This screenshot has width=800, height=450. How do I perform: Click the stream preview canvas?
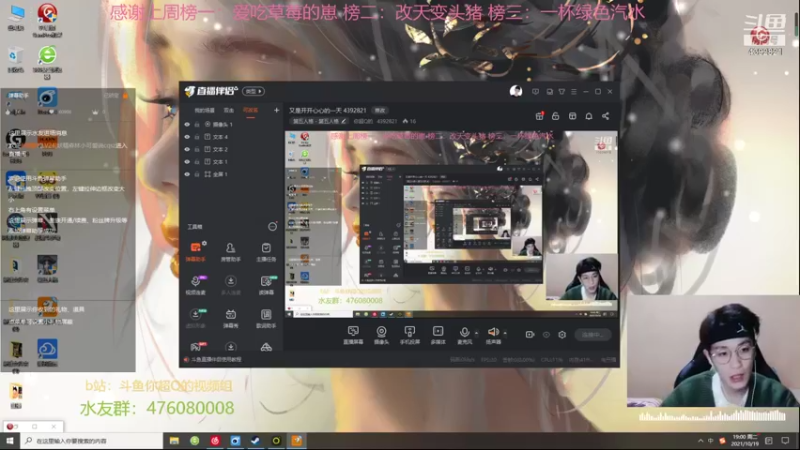coord(451,224)
